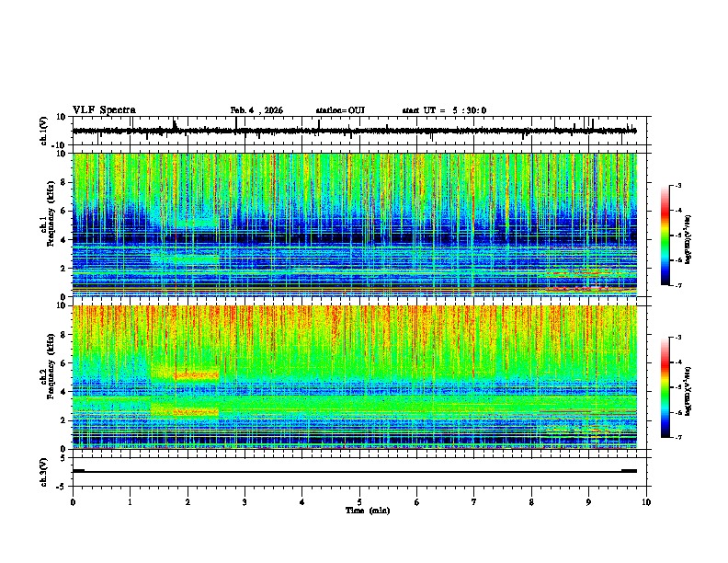This screenshot has width=728, height=563.
Task: Click time-axis tick label "10" at axis end
Action: click(646, 502)
